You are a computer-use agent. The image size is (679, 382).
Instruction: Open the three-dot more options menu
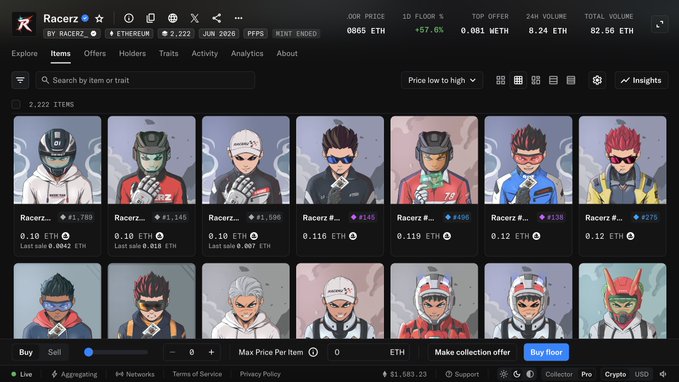[238, 18]
